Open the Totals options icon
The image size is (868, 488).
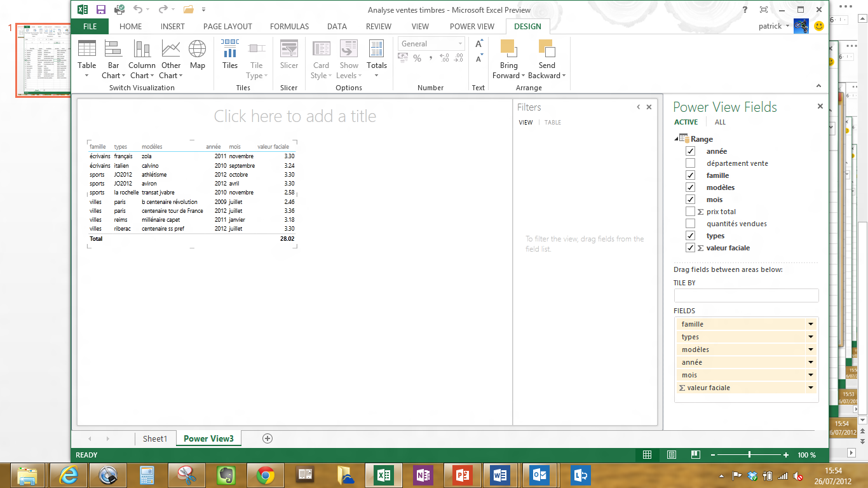tap(377, 49)
